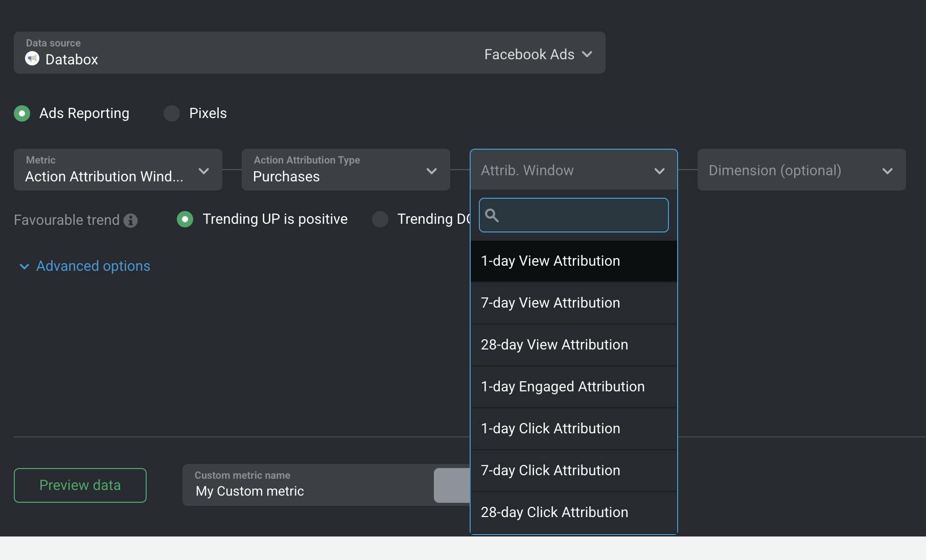Click the Favourable trend info icon

point(131,220)
